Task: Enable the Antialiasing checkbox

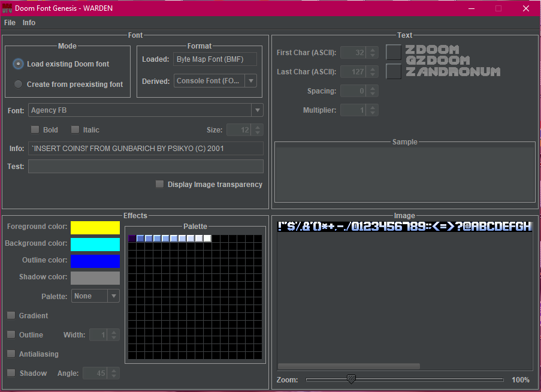Action: [x=11, y=354]
